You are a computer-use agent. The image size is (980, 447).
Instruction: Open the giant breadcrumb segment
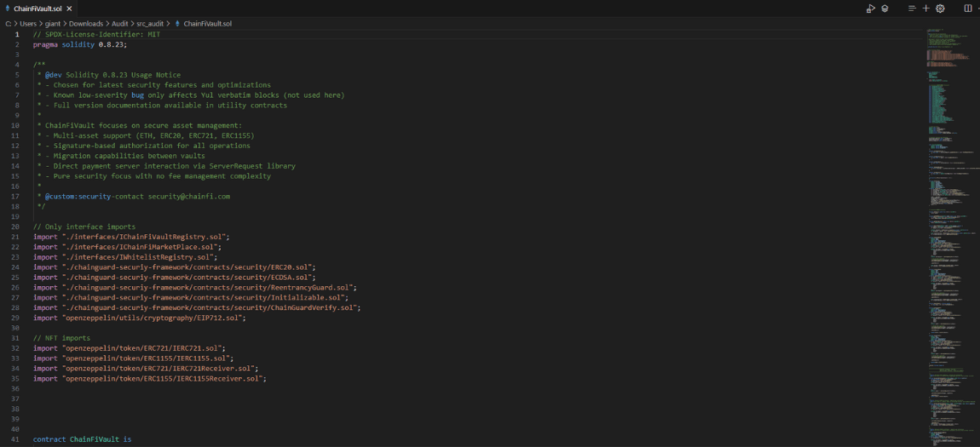tap(53, 24)
